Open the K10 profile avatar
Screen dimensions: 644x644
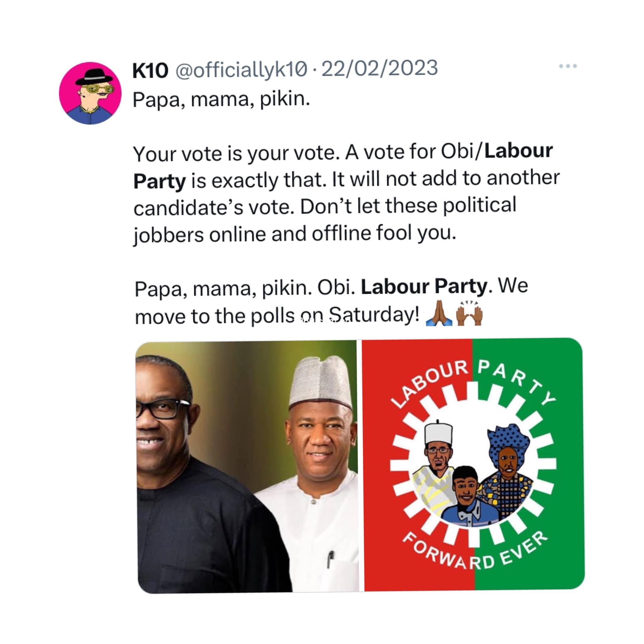90,93
